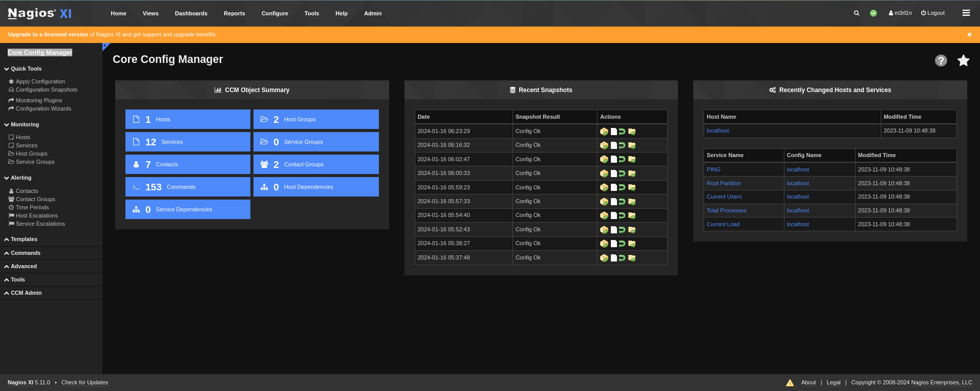
Task: Click Logout in top bar
Action: (933, 13)
